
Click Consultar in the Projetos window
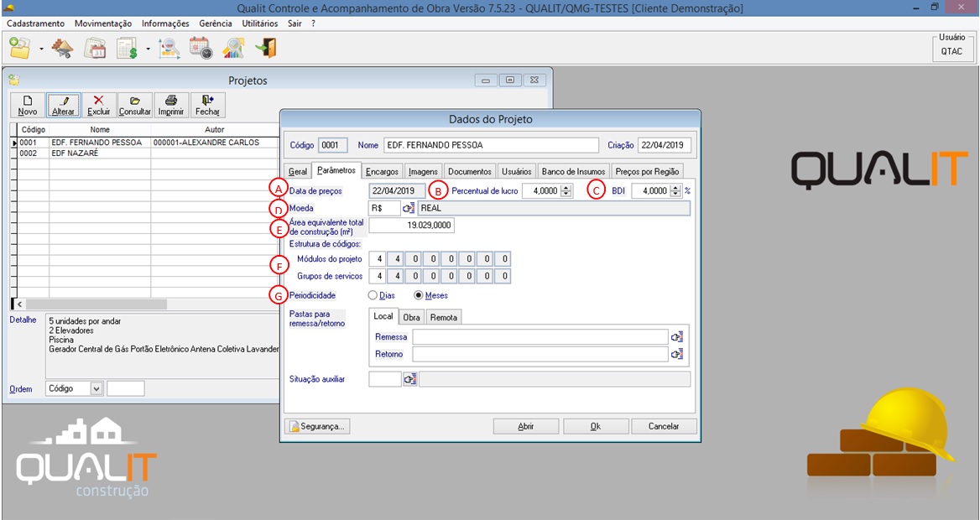(x=135, y=106)
